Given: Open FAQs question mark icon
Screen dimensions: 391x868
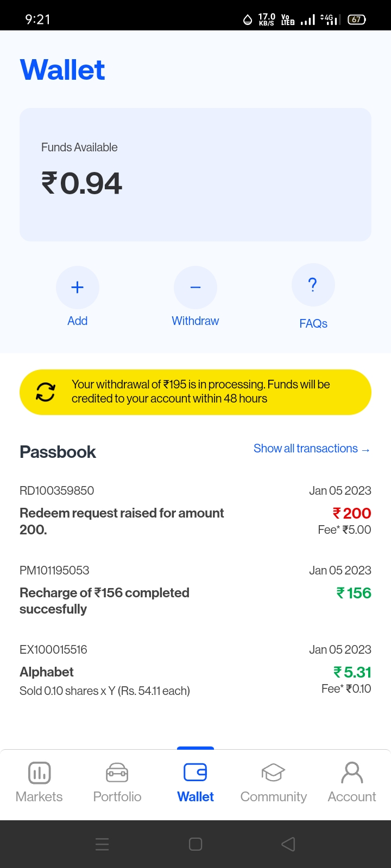Looking at the screenshot, I should coord(313,285).
